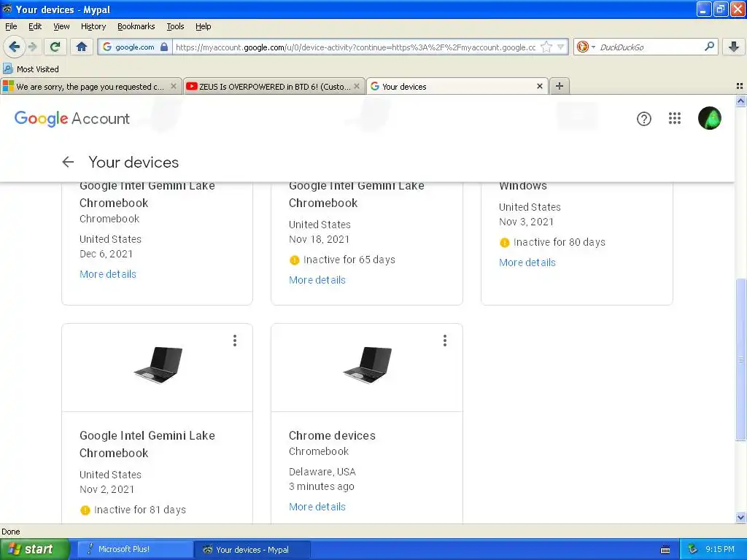Image resolution: width=747 pixels, height=560 pixels.
Task: Open More details for the Windows device
Action: click(527, 262)
